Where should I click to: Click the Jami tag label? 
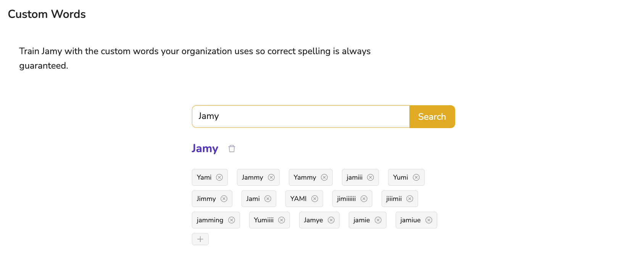(x=253, y=199)
